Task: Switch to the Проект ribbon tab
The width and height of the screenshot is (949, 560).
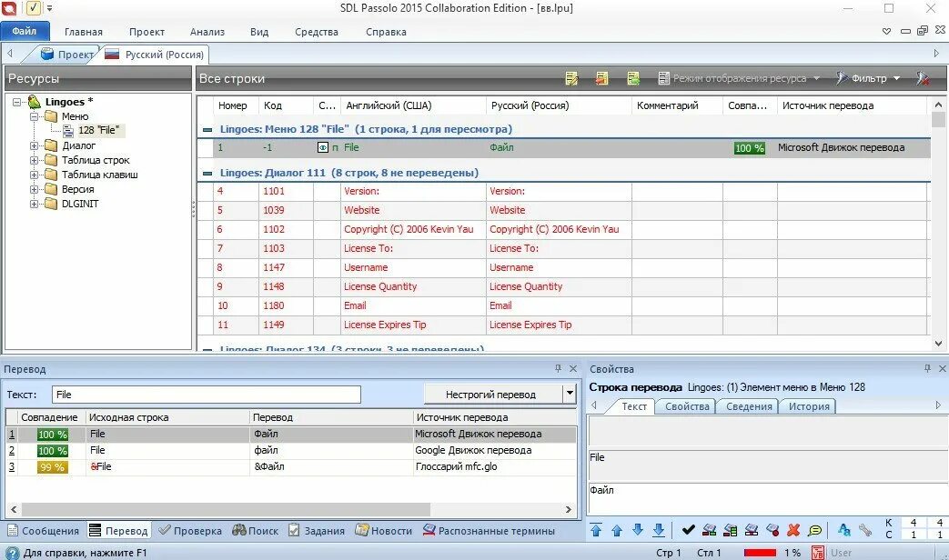Action: coord(147,32)
